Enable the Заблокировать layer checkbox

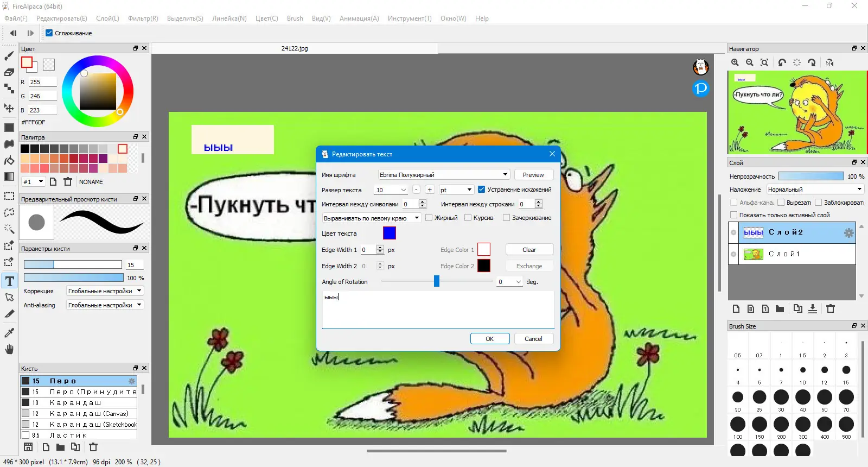(819, 203)
